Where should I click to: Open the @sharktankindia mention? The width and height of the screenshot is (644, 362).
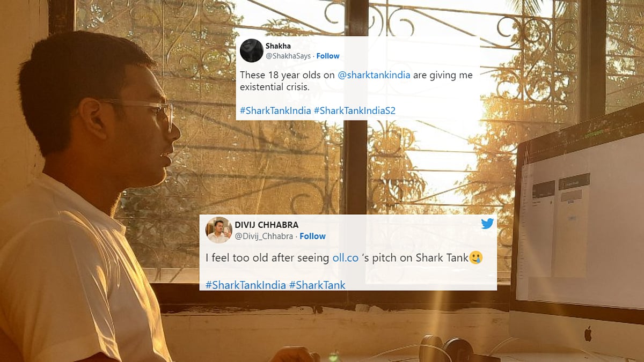pos(374,75)
